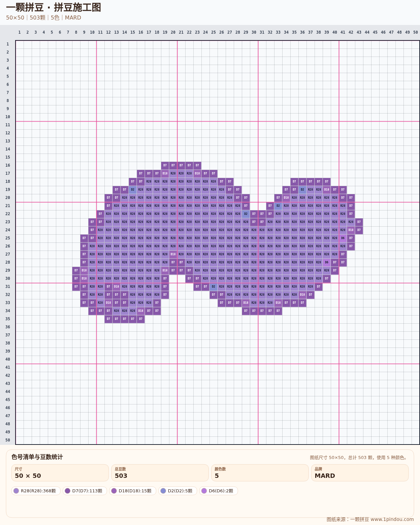420x525 pixels.
Task: Select the 'R28(R28):368颗' legend label
Action: coord(38,491)
